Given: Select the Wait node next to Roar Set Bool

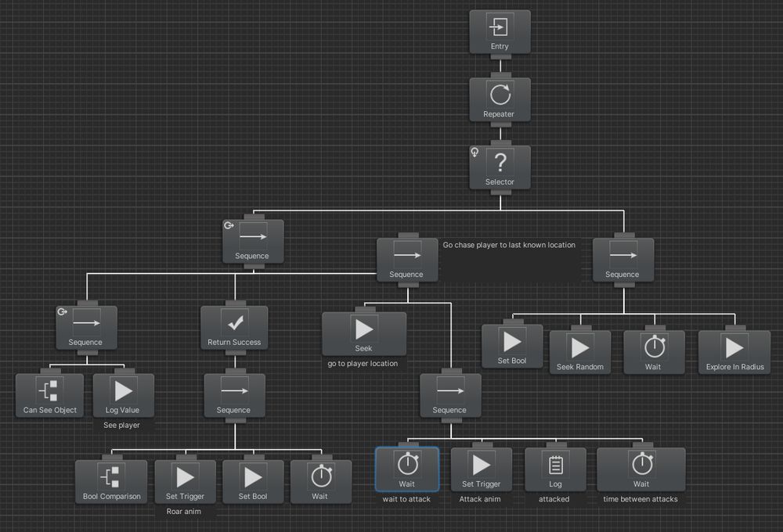Looking at the screenshot, I should pyautogui.click(x=321, y=482).
